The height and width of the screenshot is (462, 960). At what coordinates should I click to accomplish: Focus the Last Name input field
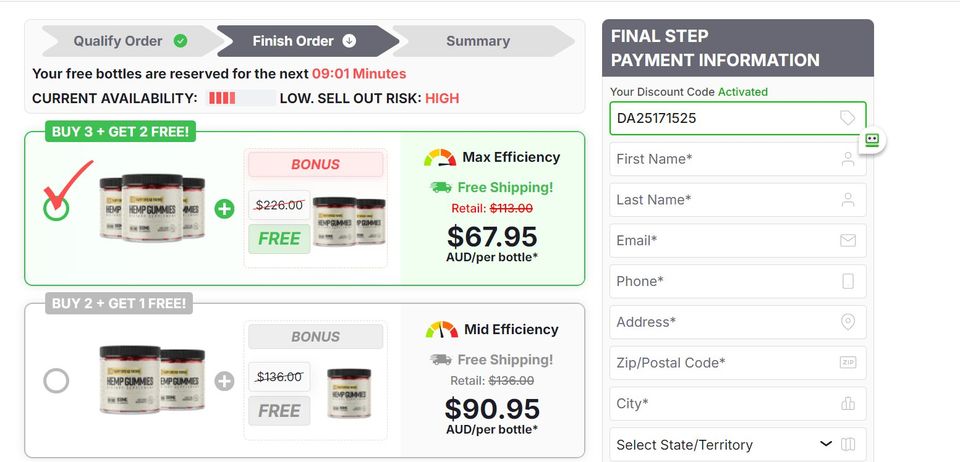tap(738, 200)
